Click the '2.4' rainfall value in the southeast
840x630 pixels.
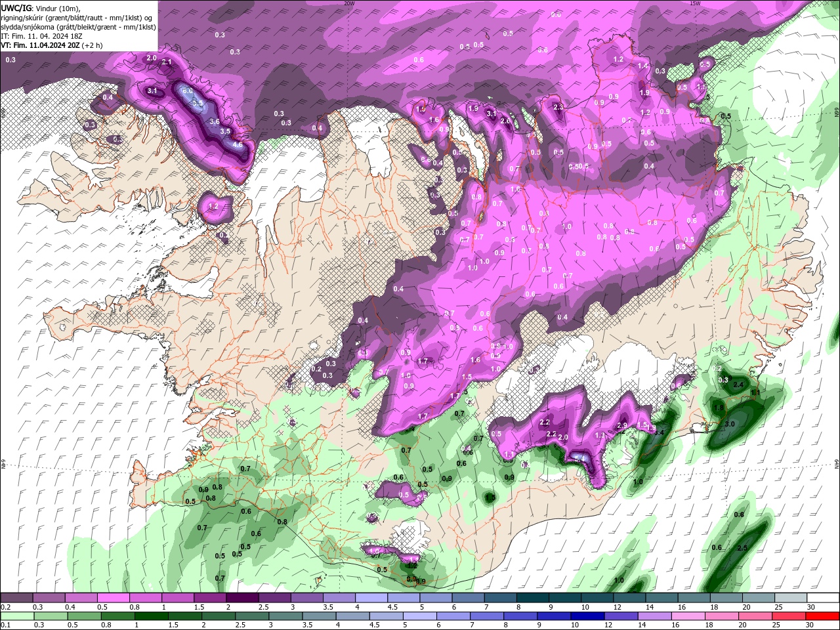(x=738, y=385)
